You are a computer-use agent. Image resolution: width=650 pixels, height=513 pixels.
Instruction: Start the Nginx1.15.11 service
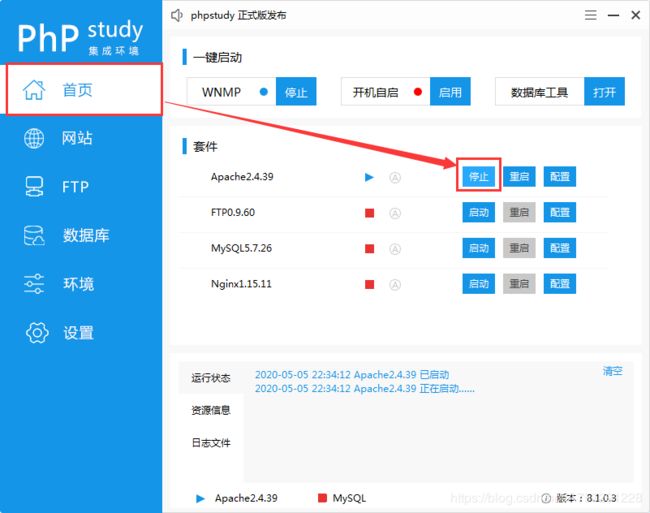coord(479,284)
